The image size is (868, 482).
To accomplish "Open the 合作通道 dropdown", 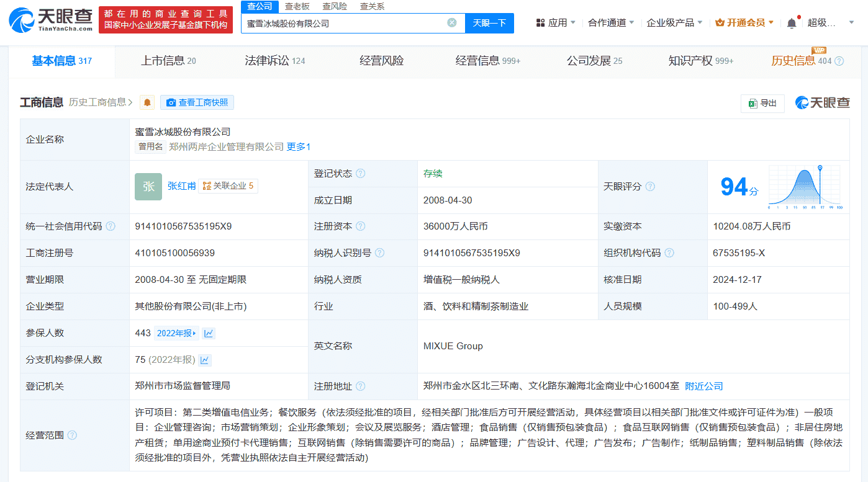I will (x=611, y=23).
